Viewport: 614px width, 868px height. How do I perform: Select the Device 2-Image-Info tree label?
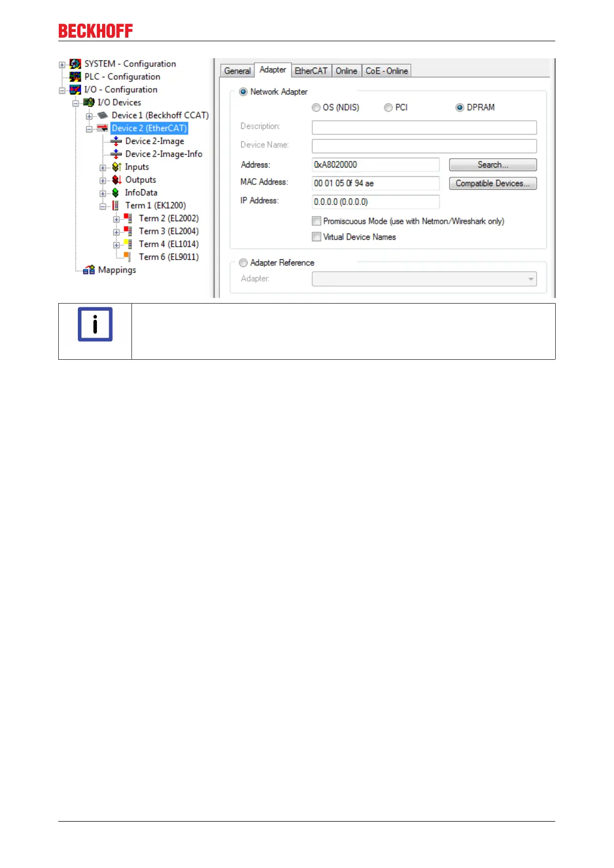point(163,154)
